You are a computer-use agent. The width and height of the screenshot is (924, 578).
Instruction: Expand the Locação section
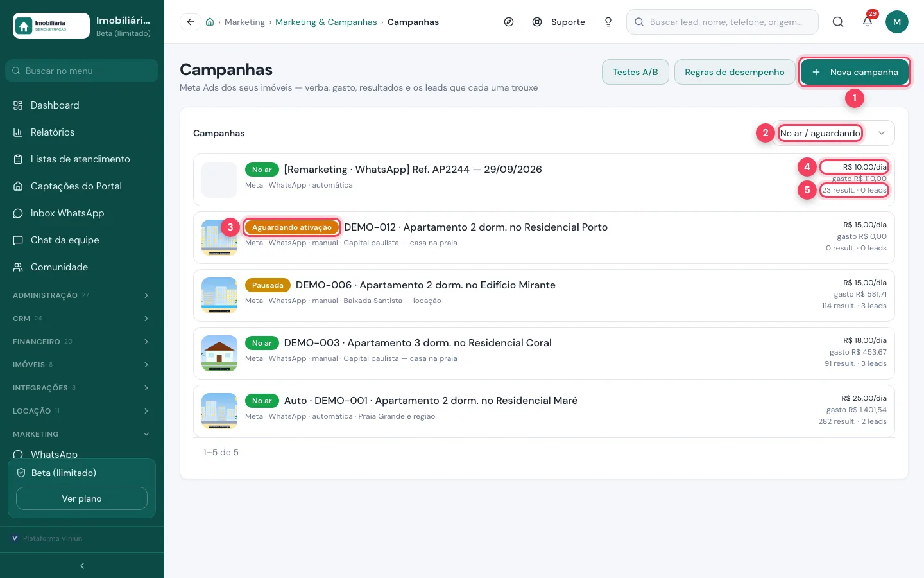pyautogui.click(x=82, y=411)
